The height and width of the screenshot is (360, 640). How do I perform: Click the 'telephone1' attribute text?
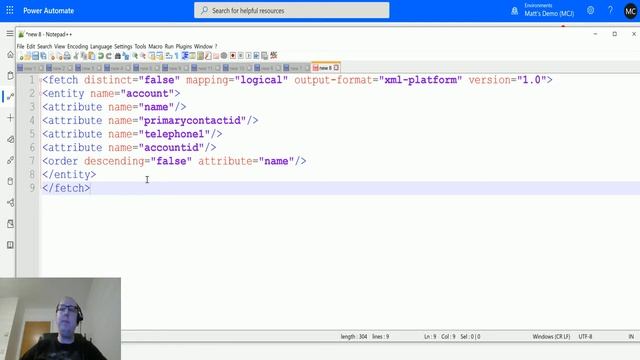(x=174, y=134)
